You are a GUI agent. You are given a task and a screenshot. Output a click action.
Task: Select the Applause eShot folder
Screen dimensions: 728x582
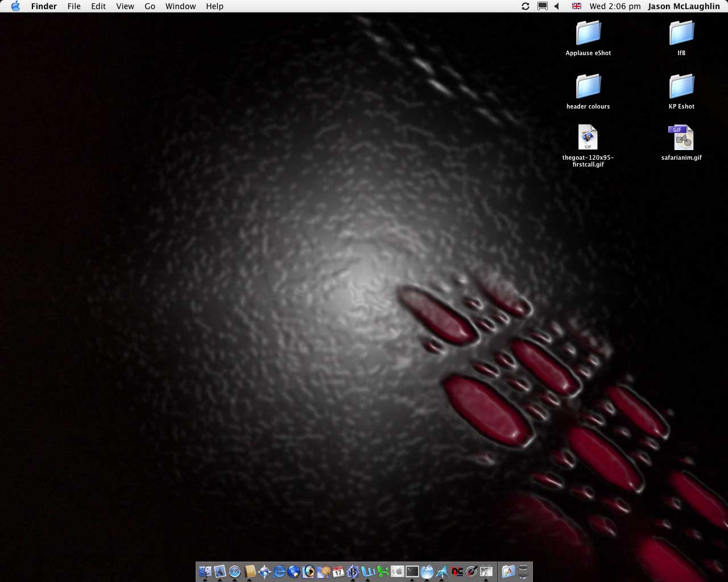[588, 38]
